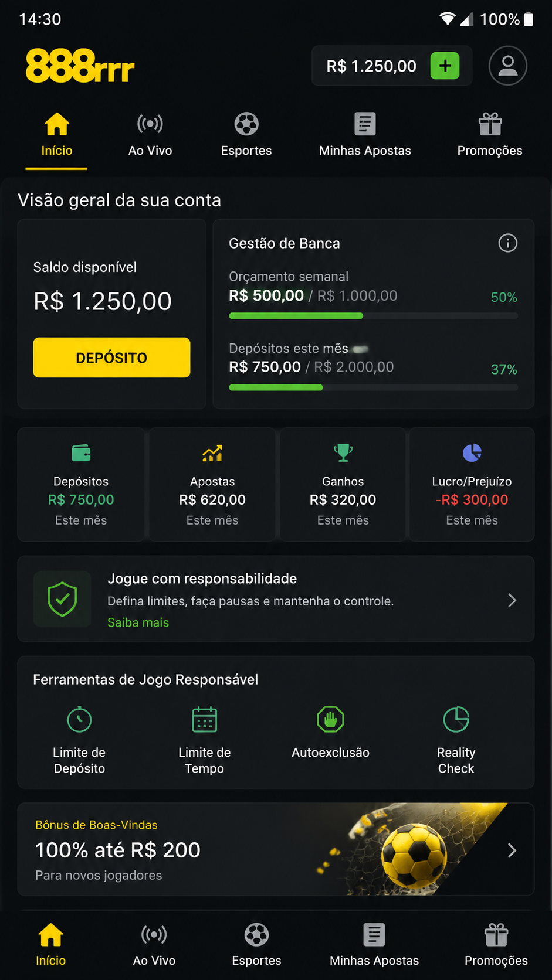This screenshot has height=980, width=552.
Task: Open the Lucro/Prejuízo stats card
Action: (x=472, y=484)
